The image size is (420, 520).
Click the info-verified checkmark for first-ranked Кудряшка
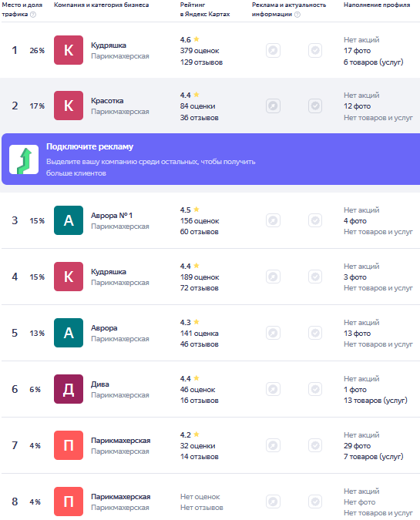pos(315,50)
